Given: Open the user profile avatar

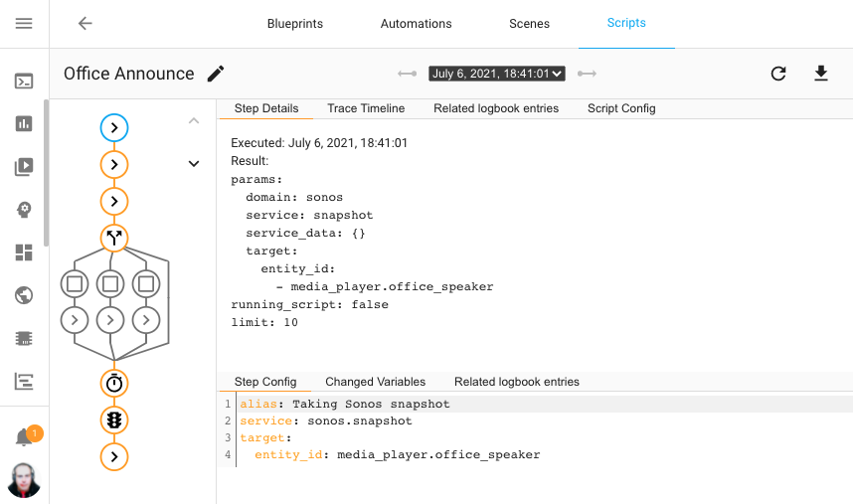Looking at the screenshot, I should tap(24, 480).
